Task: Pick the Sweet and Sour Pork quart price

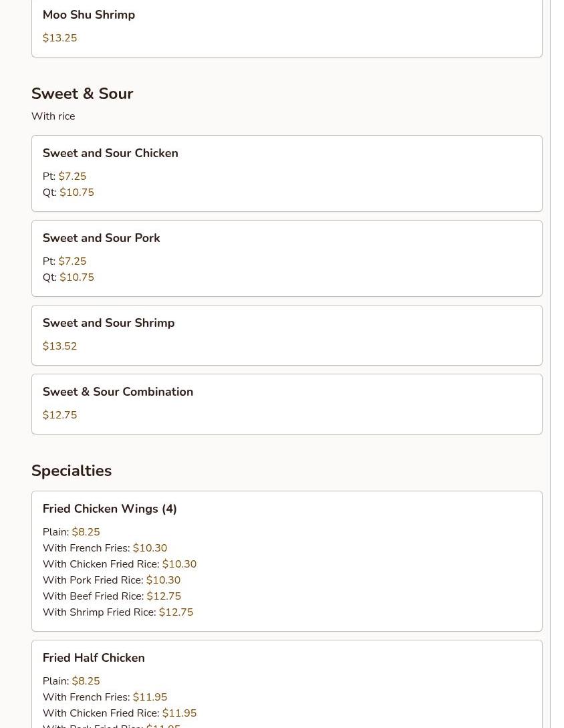Action: [x=77, y=277]
